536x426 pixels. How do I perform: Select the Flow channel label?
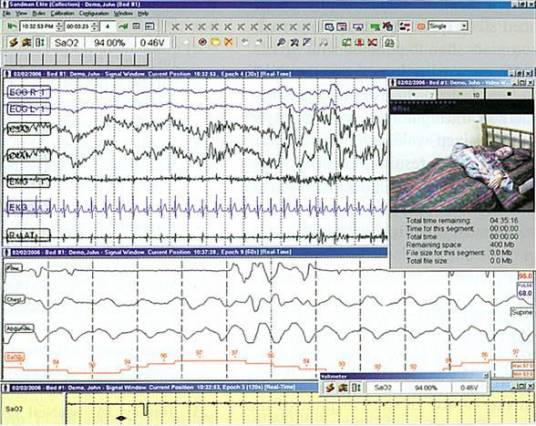click(14, 268)
